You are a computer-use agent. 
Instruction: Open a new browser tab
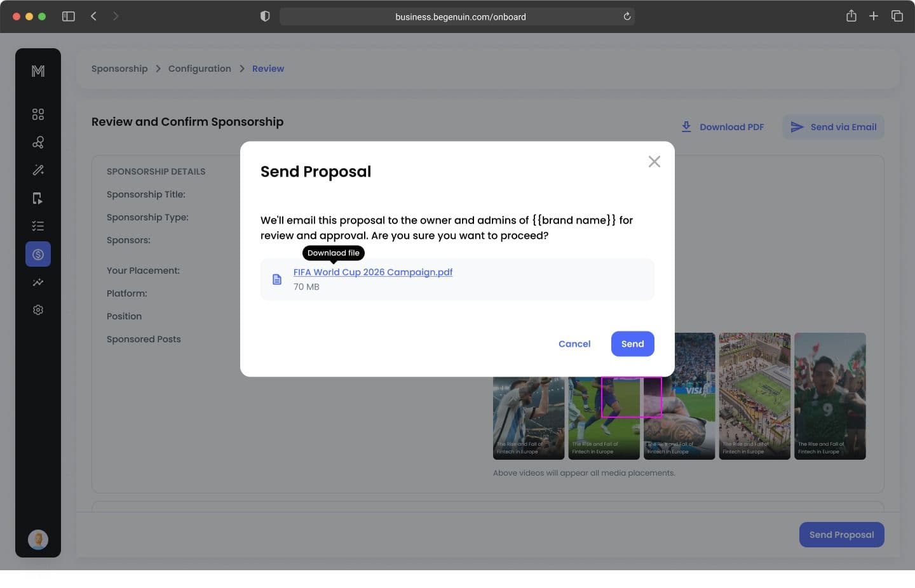point(874,17)
